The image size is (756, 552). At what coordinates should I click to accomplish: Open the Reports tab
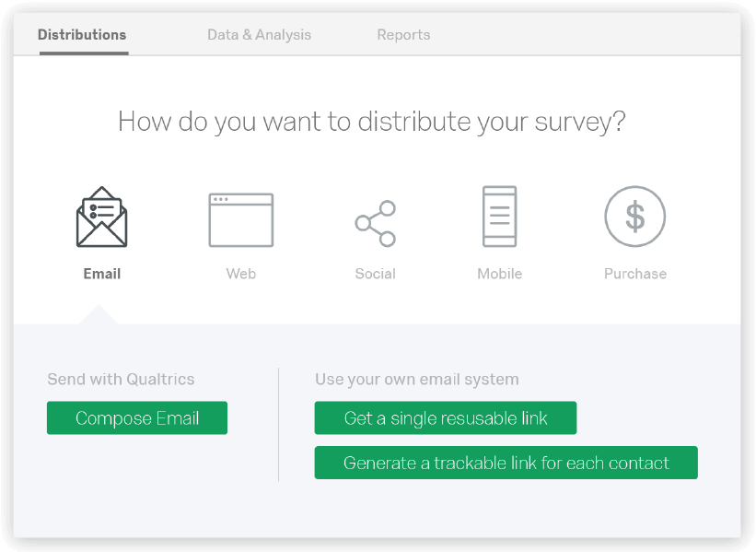click(x=403, y=34)
